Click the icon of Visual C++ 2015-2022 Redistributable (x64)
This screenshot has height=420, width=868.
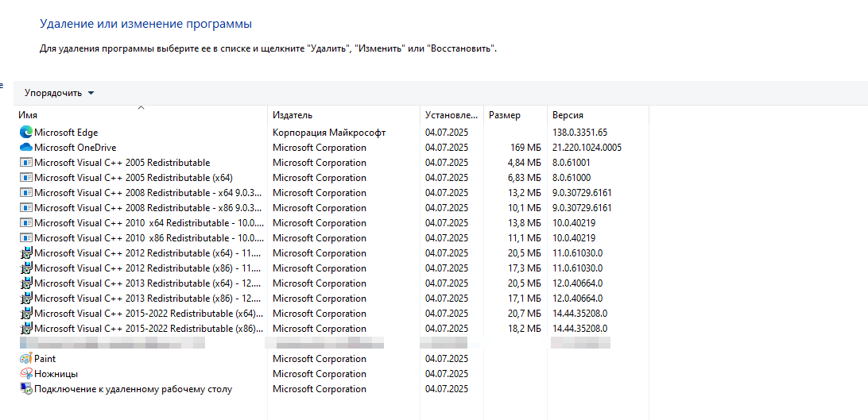[26, 314]
